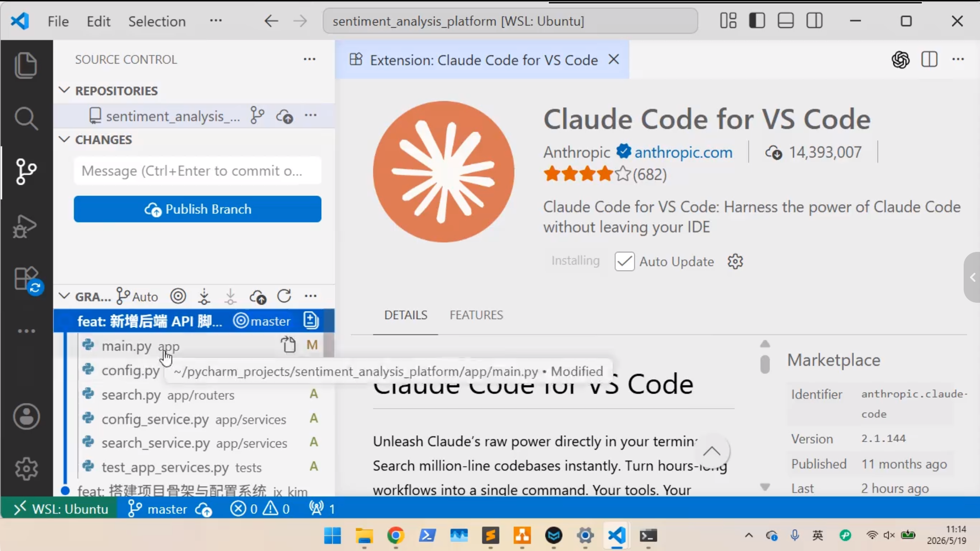
Task: Open the Explorer view in activity bar
Action: (26, 65)
